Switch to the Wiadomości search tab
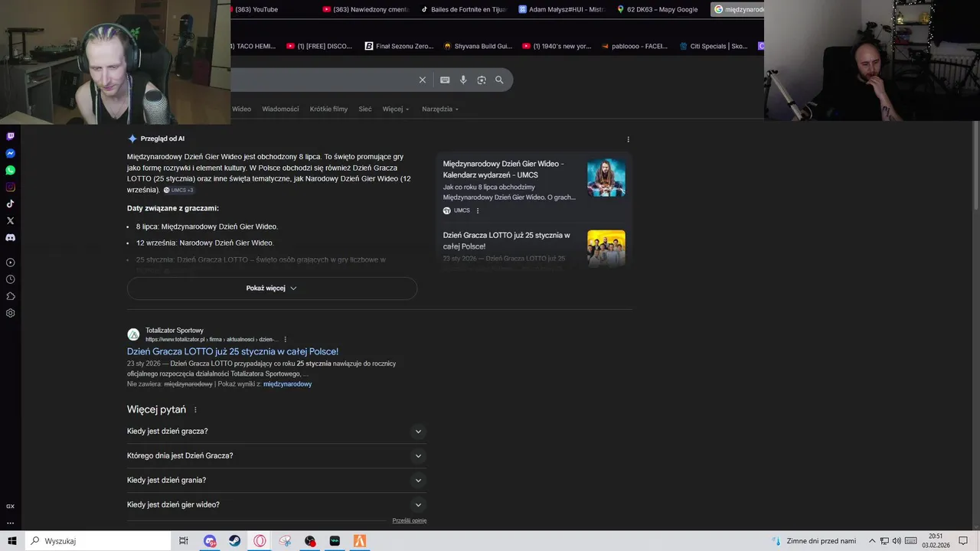The image size is (980, 551). (x=280, y=109)
